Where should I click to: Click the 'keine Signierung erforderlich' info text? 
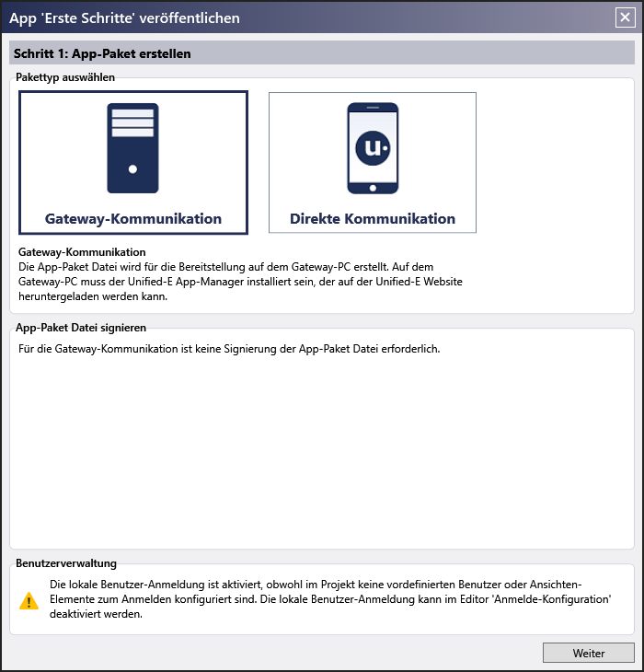click(x=229, y=349)
